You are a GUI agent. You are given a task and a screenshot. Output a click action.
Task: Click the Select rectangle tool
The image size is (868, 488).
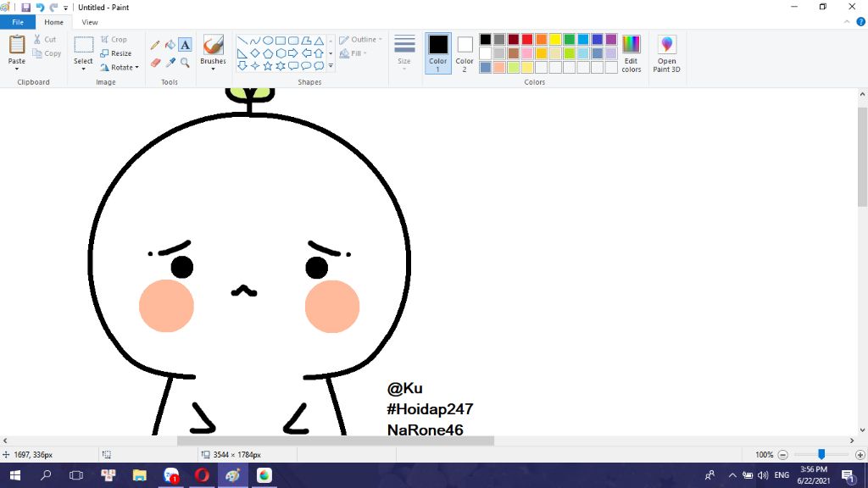84,45
